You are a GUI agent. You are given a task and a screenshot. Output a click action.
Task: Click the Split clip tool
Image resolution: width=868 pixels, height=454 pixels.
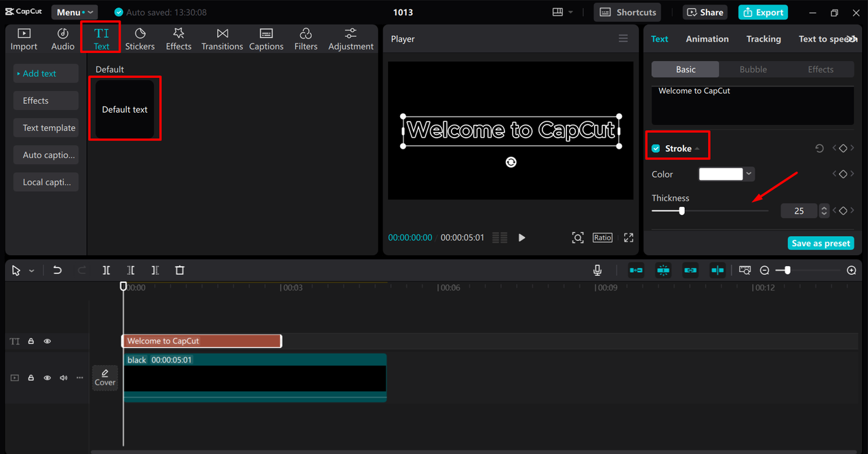106,270
